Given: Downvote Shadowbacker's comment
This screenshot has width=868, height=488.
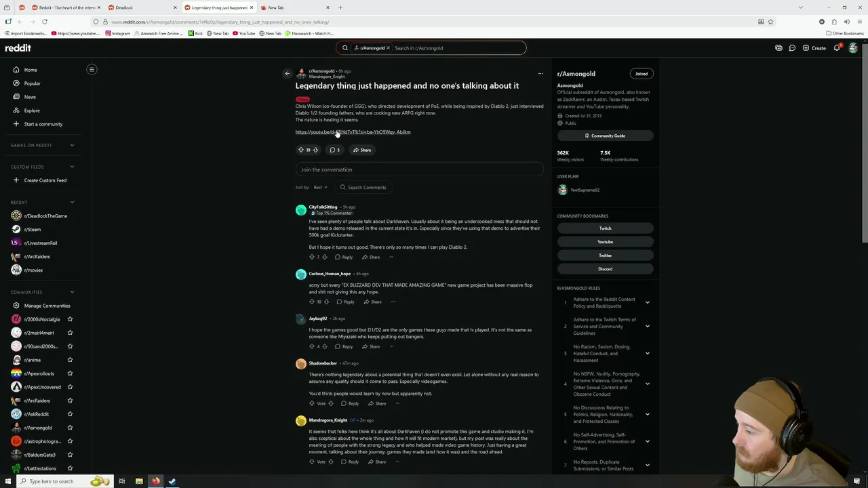Looking at the screenshot, I should coord(331,403).
